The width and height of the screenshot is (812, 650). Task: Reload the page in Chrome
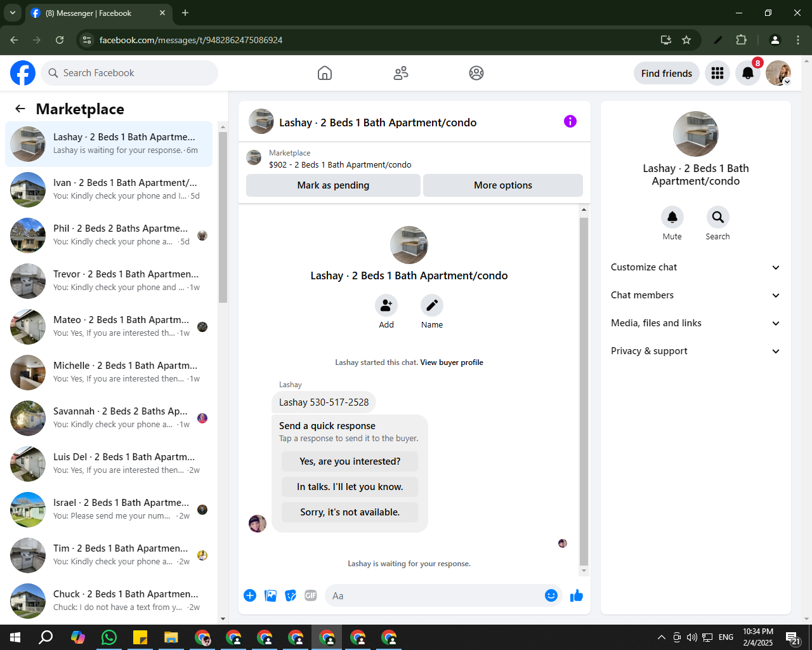tap(60, 40)
